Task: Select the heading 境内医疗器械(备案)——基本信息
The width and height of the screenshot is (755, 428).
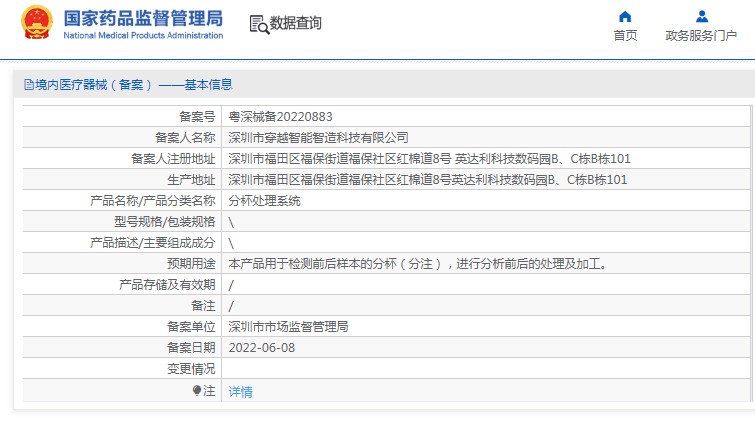Action: coord(133,85)
